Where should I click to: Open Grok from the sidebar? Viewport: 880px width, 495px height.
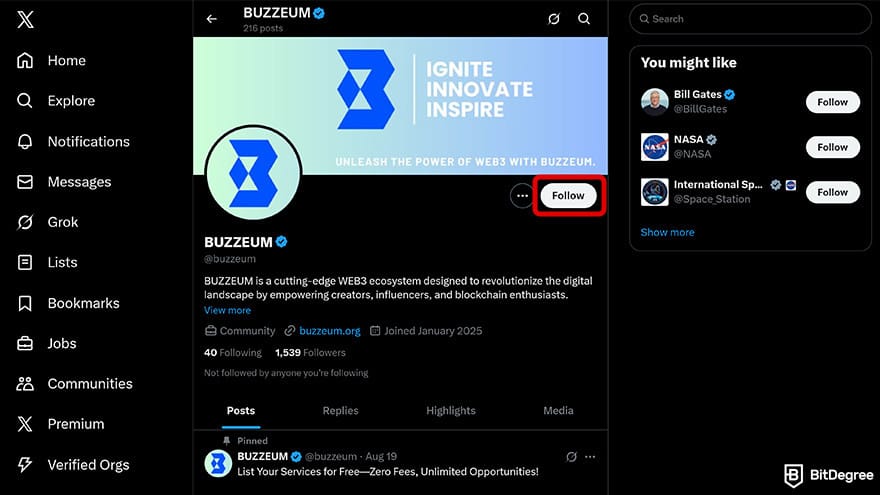coord(62,222)
